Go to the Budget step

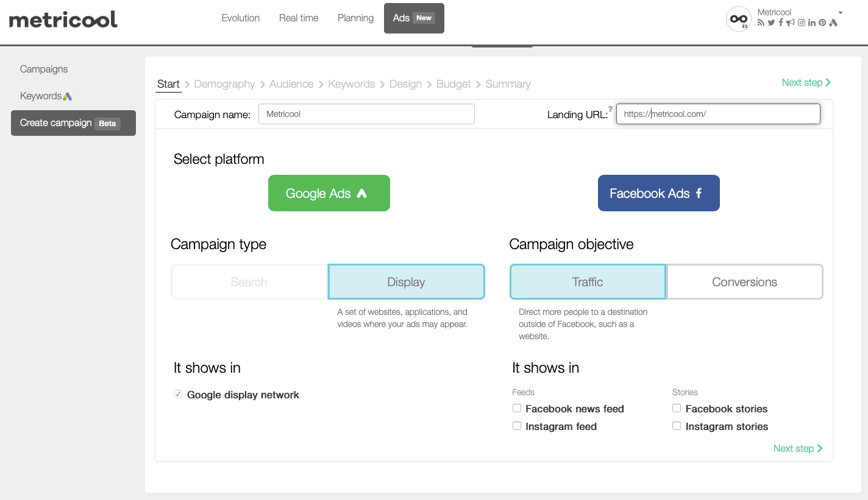pyautogui.click(x=454, y=84)
